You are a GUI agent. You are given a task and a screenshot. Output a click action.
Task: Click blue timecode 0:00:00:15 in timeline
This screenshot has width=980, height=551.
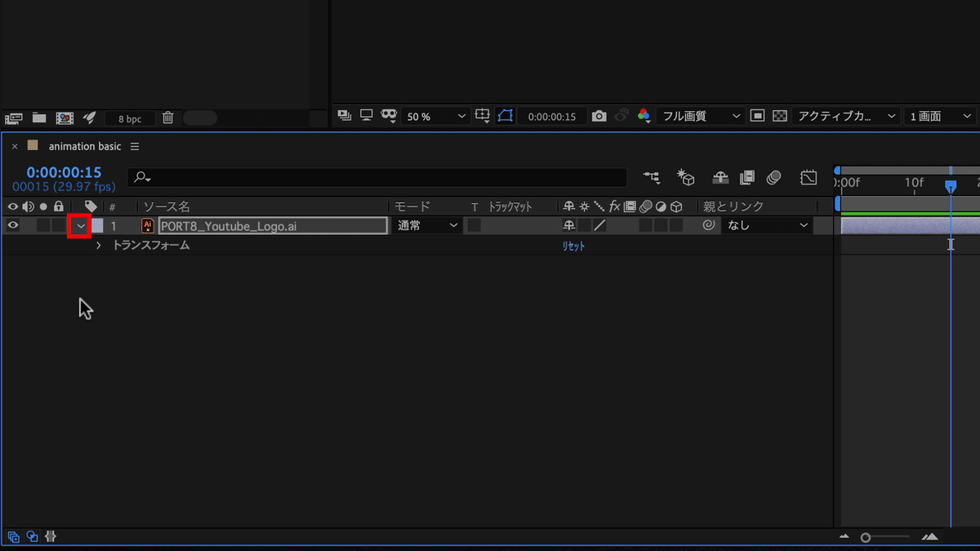coord(64,172)
